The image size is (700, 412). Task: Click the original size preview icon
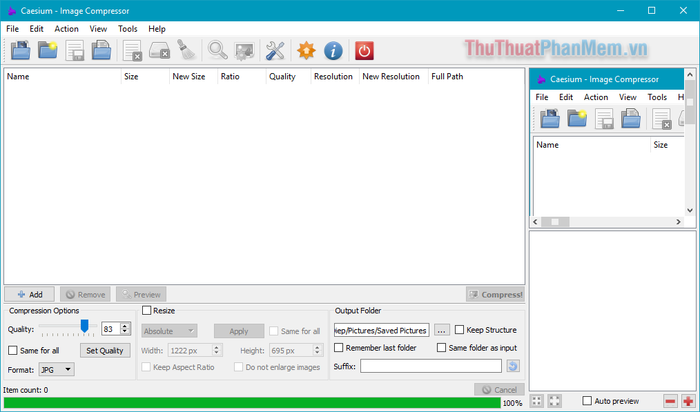click(554, 401)
